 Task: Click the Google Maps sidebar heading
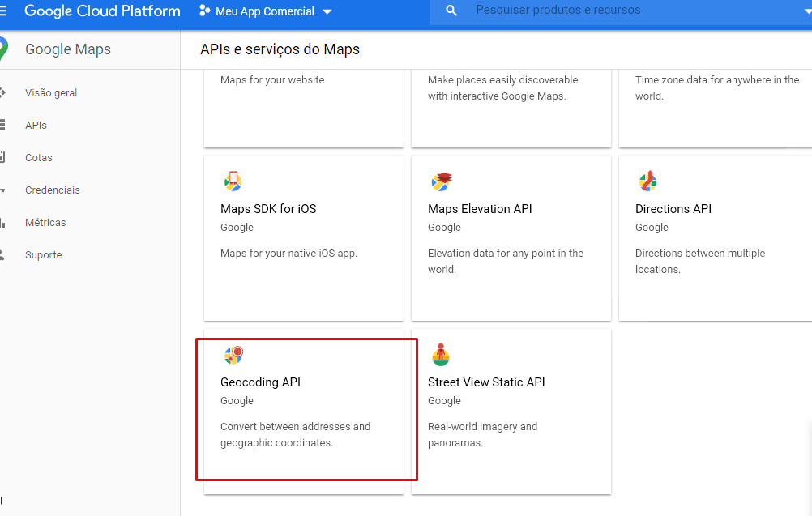coord(68,49)
